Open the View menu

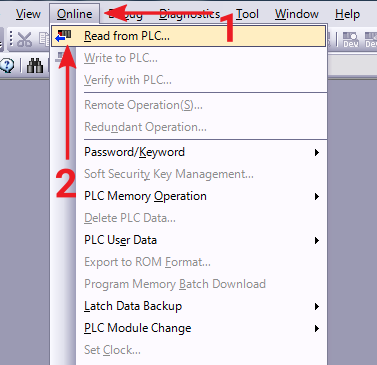(x=28, y=14)
